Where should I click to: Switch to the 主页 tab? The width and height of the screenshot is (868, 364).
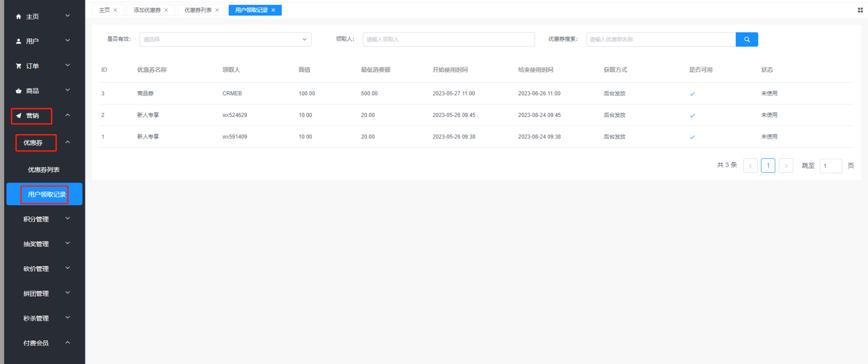pos(104,10)
